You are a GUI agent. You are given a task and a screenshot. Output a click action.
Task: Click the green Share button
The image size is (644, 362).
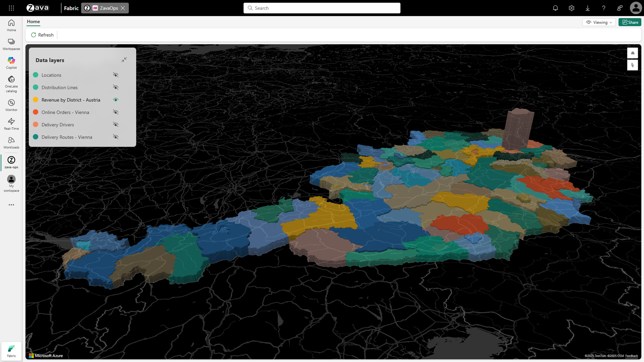click(x=630, y=22)
